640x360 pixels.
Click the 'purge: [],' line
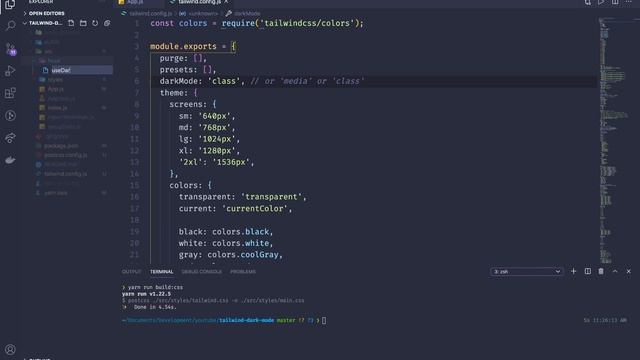coord(183,58)
